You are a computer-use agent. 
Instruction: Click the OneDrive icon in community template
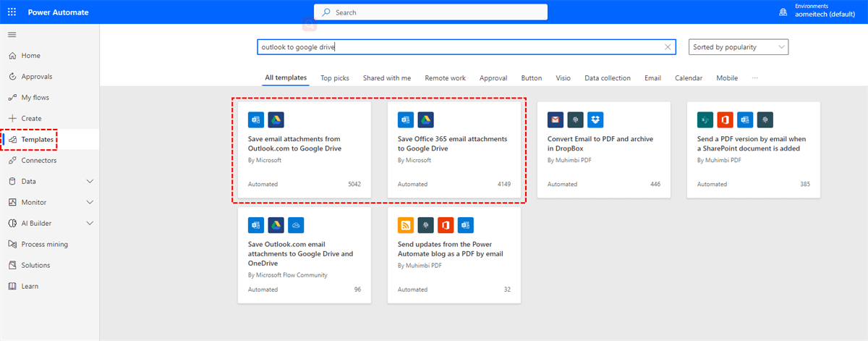click(296, 225)
